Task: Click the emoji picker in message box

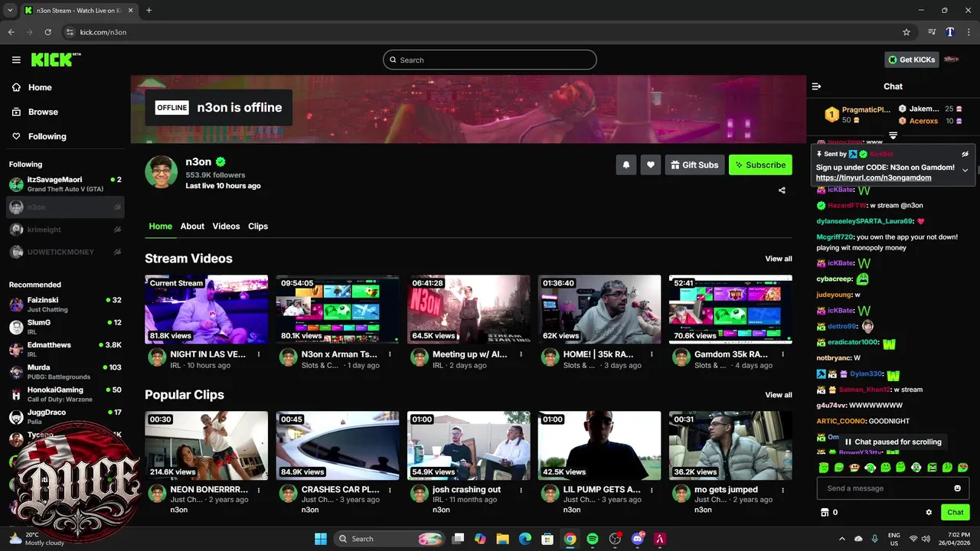Action: (x=957, y=488)
